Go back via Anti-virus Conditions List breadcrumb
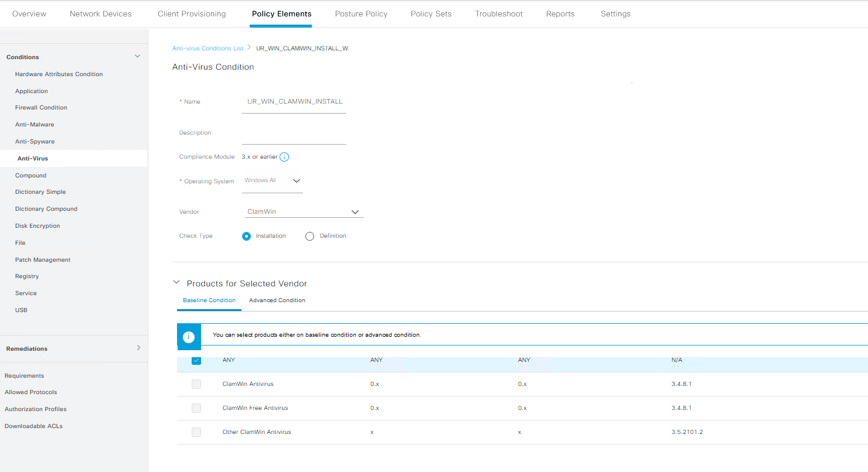Screen dimensions: 868x472 [x=207, y=48]
